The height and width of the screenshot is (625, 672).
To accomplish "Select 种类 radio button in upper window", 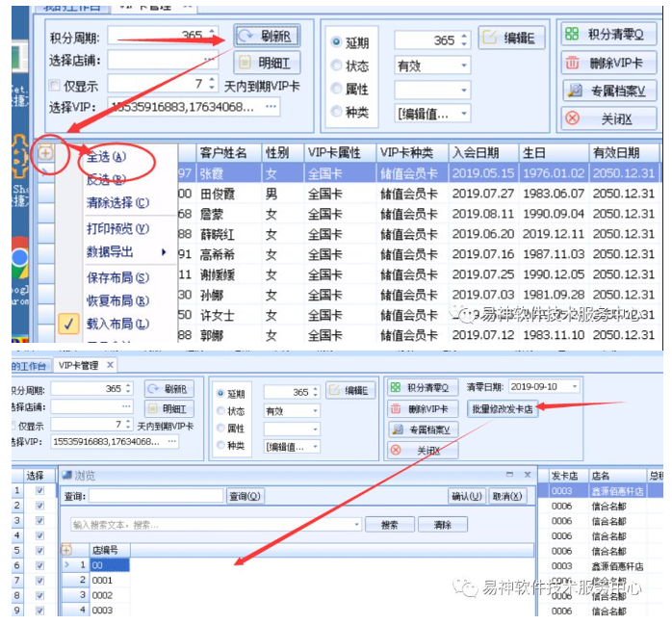I will click(336, 113).
